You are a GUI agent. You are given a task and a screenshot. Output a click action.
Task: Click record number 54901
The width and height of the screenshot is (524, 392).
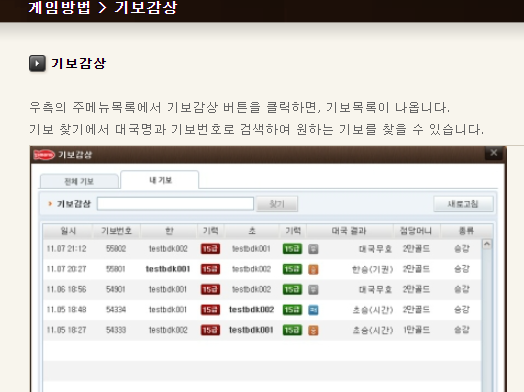pyautogui.click(x=116, y=289)
